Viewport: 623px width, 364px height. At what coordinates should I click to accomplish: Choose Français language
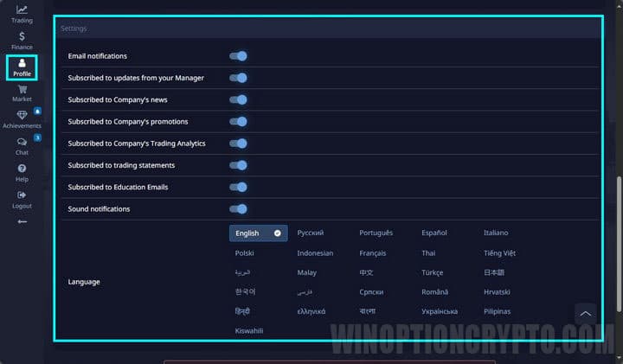pos(372,253)
